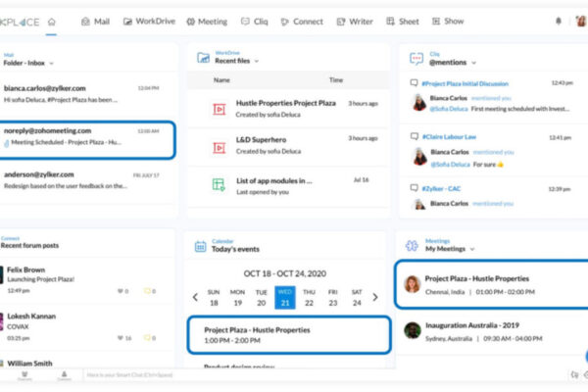Open the Writer app
This screenshot has width=588, height=392.
point(355,22)
